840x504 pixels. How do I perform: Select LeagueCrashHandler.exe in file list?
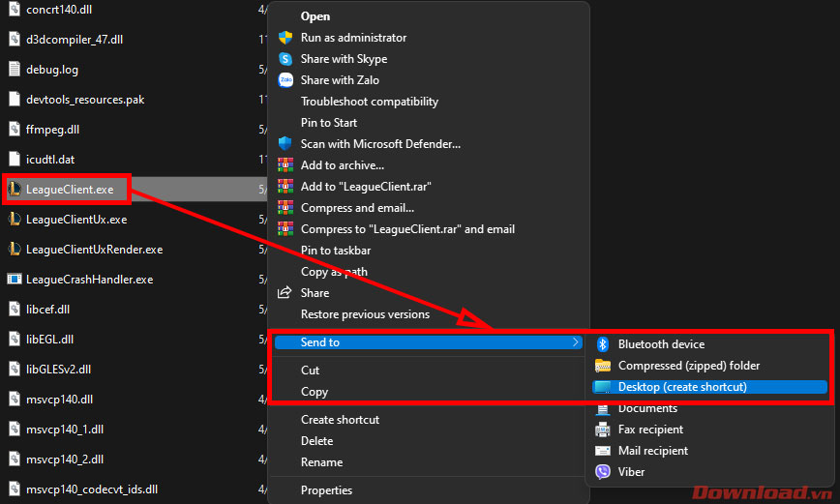tap(89, 280)
